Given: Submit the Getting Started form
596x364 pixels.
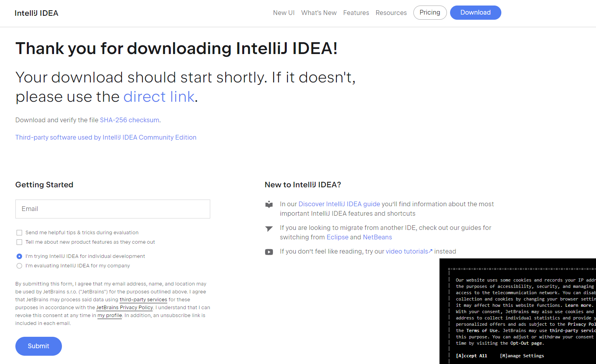Looking at the screenshot, I should point(39,346).
